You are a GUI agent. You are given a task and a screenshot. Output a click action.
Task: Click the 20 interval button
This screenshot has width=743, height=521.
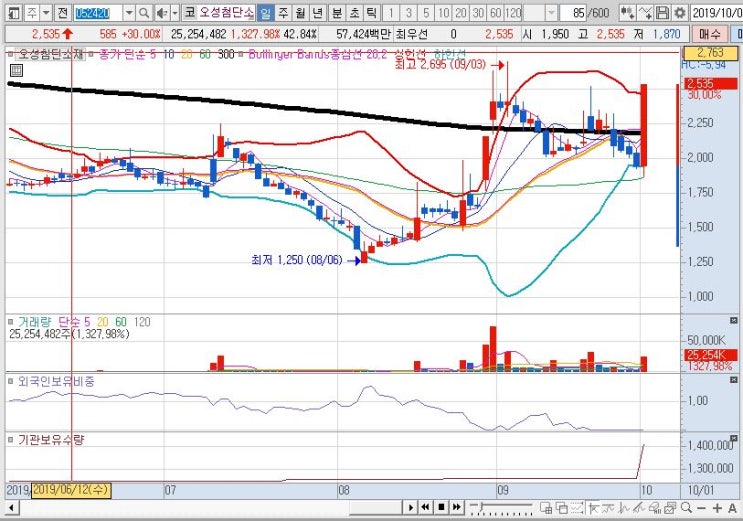[x=461, y=13]
